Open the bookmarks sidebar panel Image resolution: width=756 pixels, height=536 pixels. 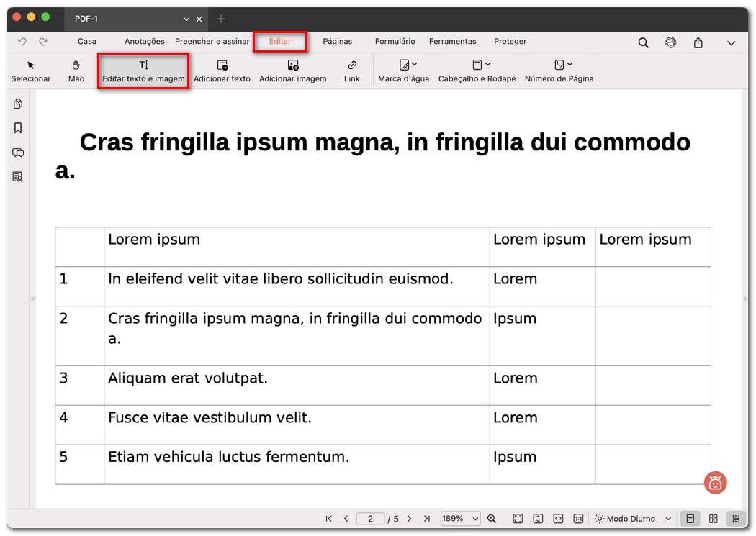pyautogui.click(x=18, y=127)
